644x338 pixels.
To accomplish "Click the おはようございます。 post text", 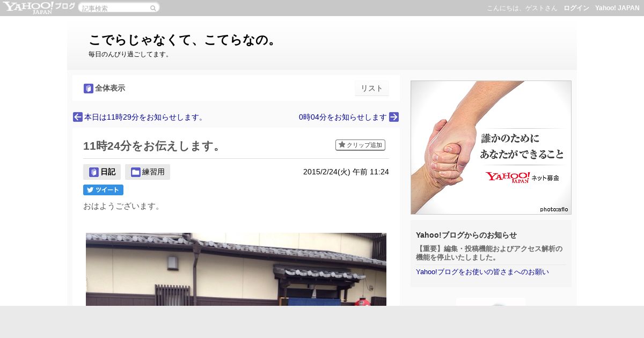I will click(123, 206).
